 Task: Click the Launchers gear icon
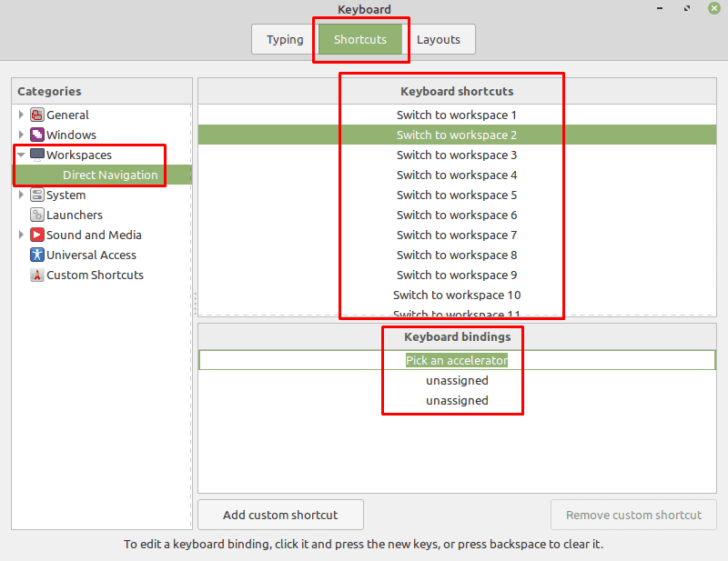click(x=37, y=215)
